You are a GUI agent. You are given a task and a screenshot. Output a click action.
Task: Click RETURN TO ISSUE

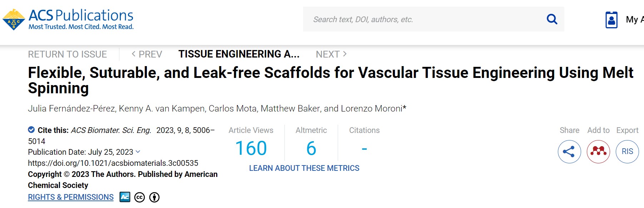pyautogui.click(x=68, y=54)
